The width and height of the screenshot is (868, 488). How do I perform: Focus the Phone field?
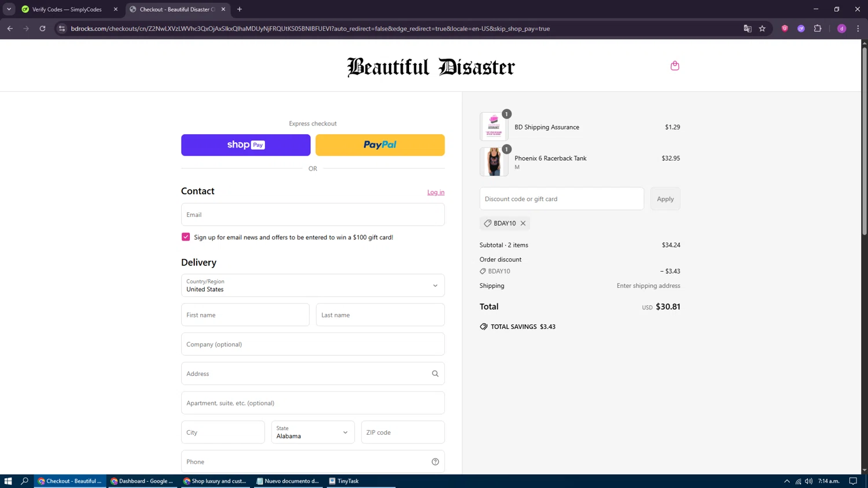pos(312,462)
